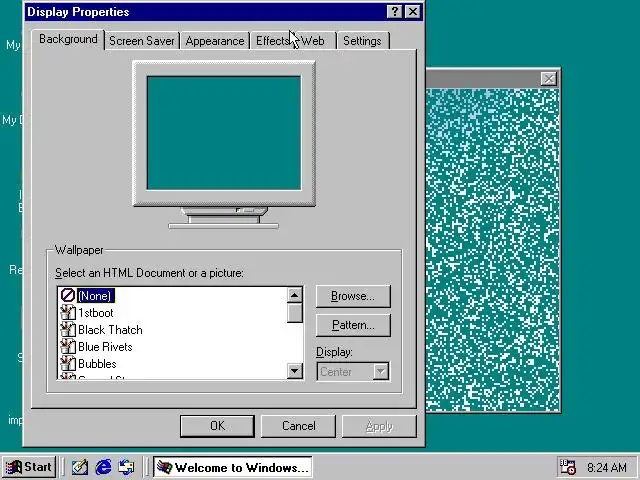Click the Welcome to Windows taskbar button
Viewport: 640px width, 480px height.
pyautogui.click(x=233, y=467)
